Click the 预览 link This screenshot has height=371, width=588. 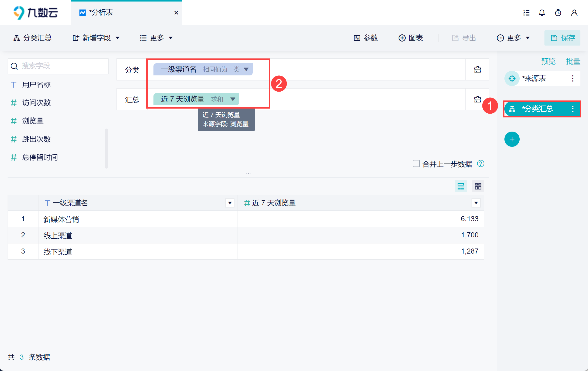548,61
